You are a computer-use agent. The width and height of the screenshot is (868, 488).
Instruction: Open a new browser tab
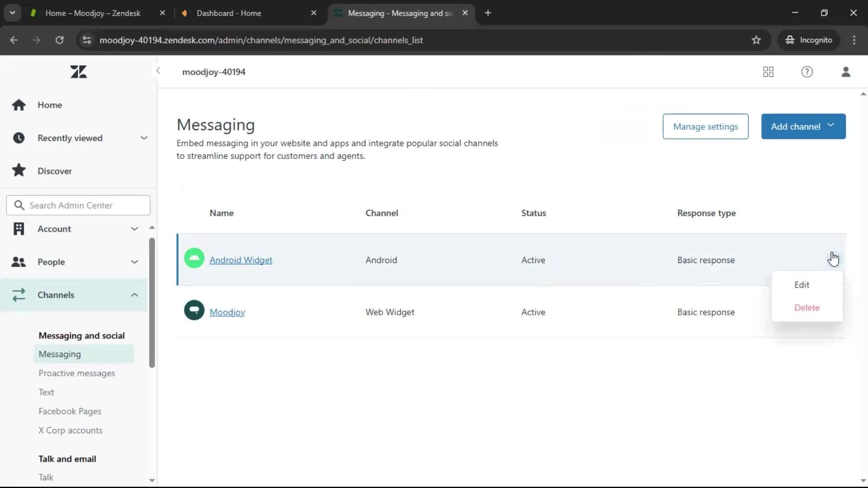(488, 13)
